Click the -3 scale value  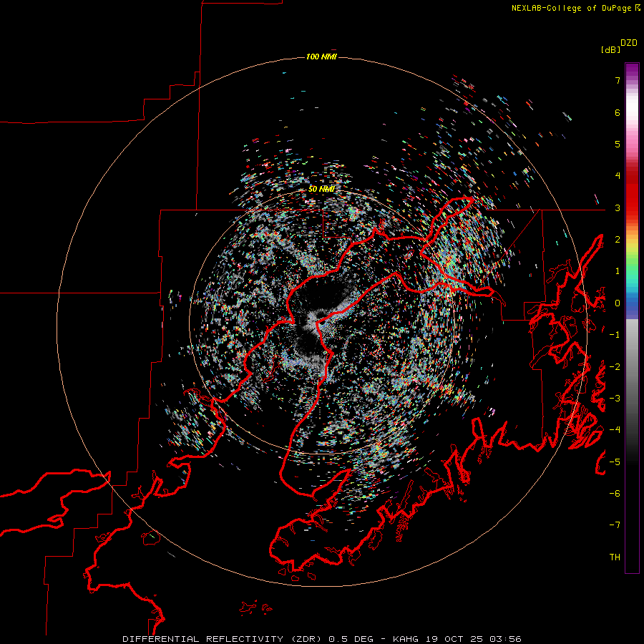[615, 399]
